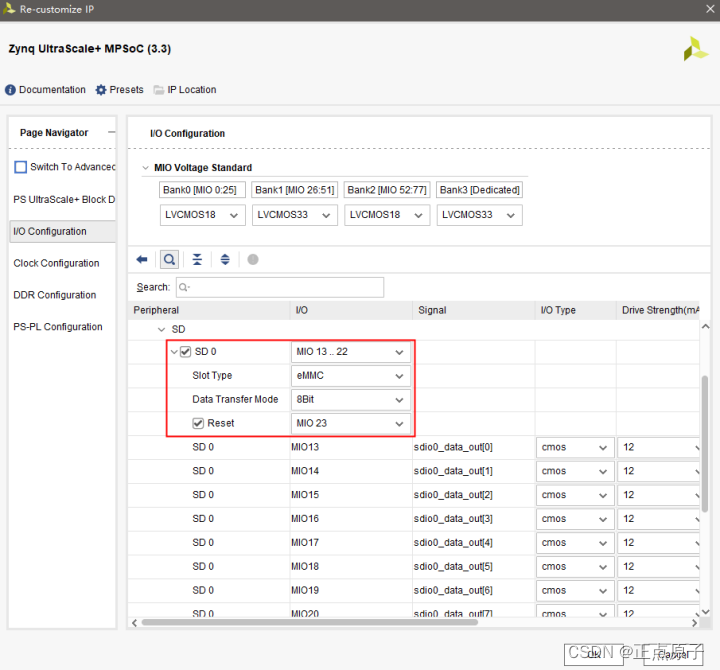Sort by I/O column header

tap(351, 310)
